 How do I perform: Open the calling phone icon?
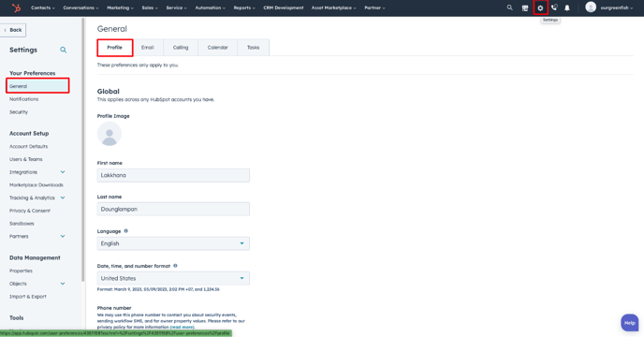click(x=554, y=7)
